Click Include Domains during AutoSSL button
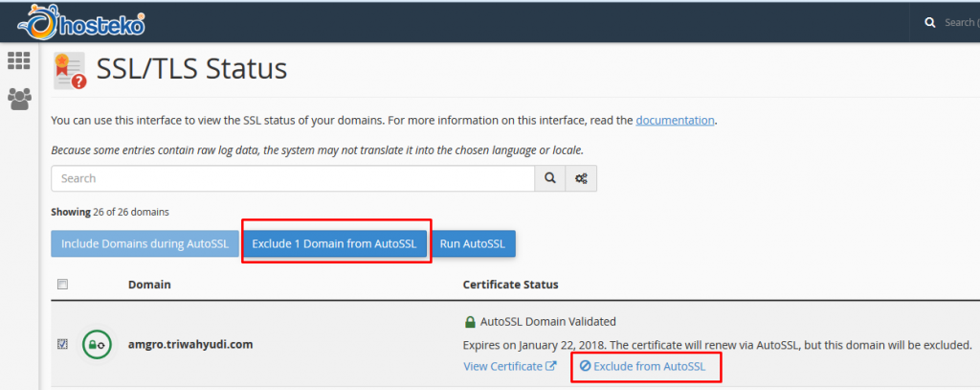This screenshot has height=390, width=980. point(145,243)
